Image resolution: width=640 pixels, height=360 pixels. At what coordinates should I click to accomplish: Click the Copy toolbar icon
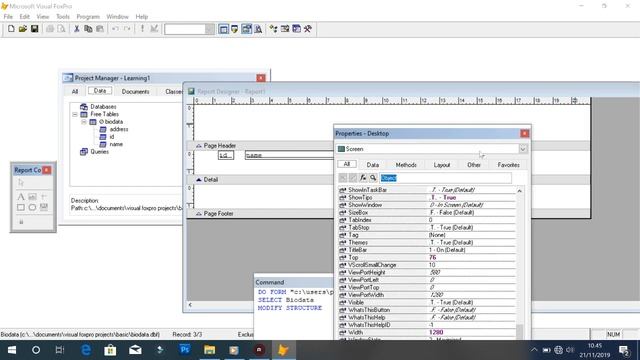(x=88, y=29)
